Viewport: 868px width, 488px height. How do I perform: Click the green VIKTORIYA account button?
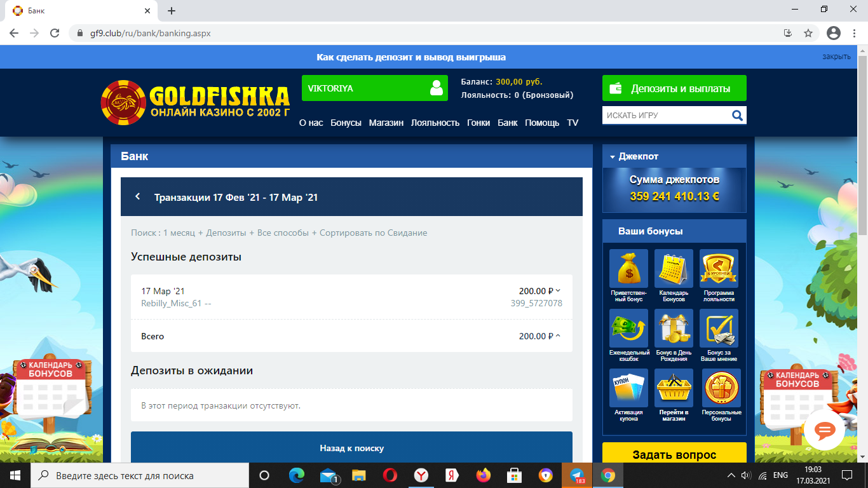[375, 88]
